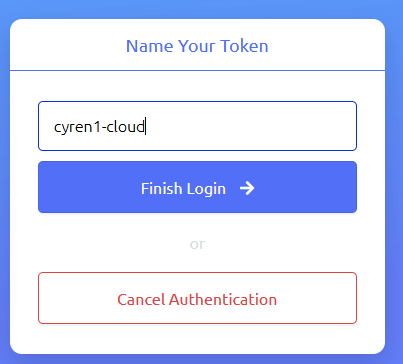Screen dimensions: 403x364
Task: Click the Cancel Authentication button
Action: click(197, 298)
